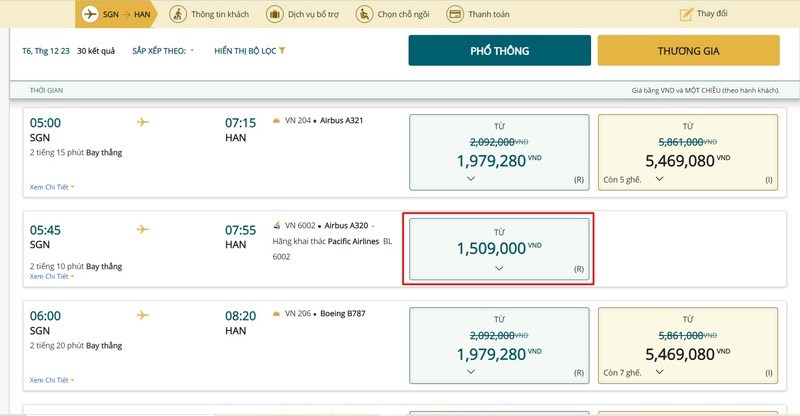Click the filter funnel icon
The height and width of the screenshot is (416, 800).
point(282,50)
